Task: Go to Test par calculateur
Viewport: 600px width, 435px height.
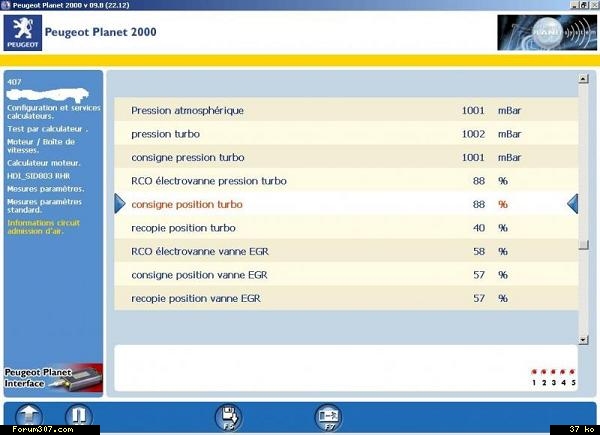Action: click(x=47, y=129)
